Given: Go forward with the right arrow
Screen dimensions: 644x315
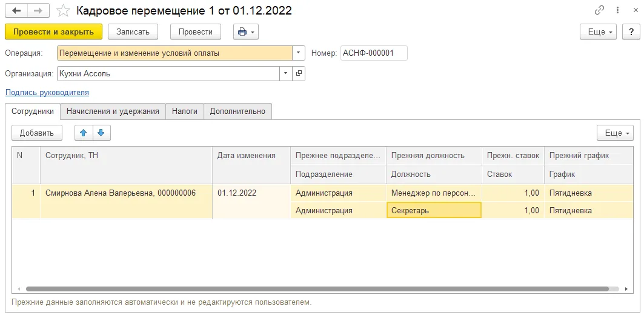Looking at the screenshot, I should click(x=38, y=11).
